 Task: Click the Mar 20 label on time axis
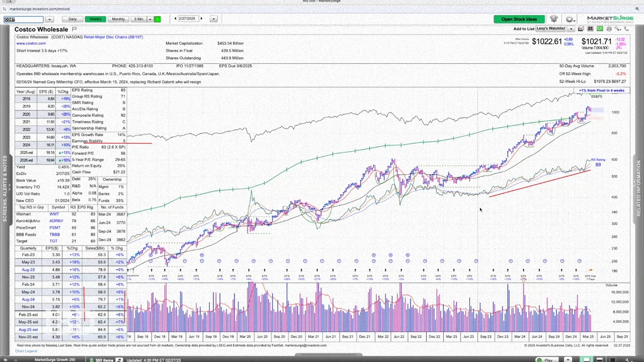click(x=246, y=336)
